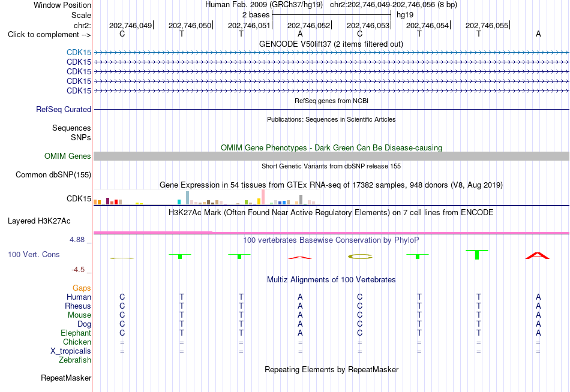The height and width of the screenshot is (392, 570).
Task: Click the light-blue CDK15 transcript label
Action: [x=79, y=52]
